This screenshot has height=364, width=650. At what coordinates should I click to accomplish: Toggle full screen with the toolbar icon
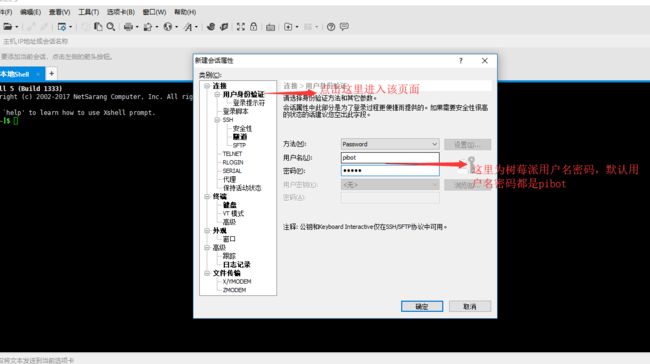[240, 27]
